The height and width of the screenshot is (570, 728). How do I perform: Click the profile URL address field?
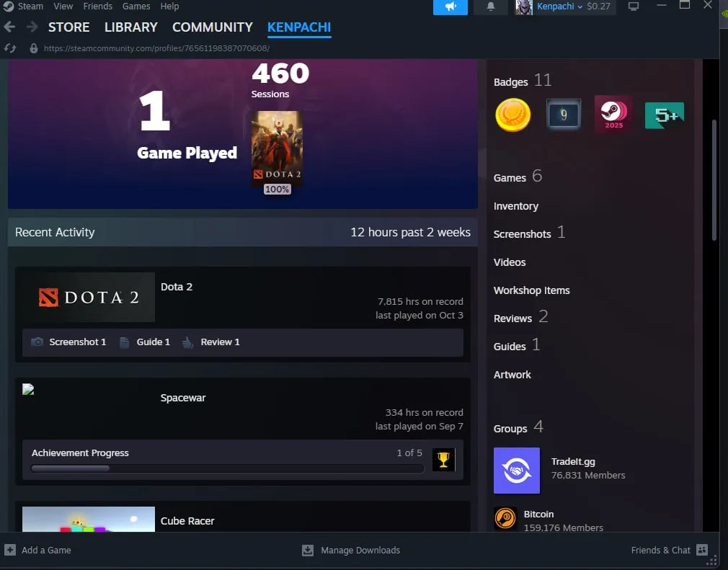coord(156,48)
